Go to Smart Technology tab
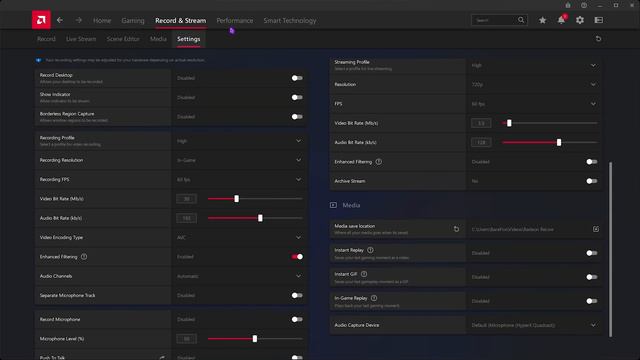The image size is (640, 360). [x=290, y=20]
